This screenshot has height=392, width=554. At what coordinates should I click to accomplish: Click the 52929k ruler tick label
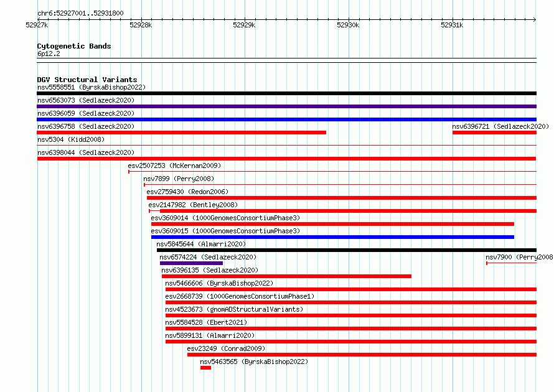pyautogui.click(x=244, y=25)
